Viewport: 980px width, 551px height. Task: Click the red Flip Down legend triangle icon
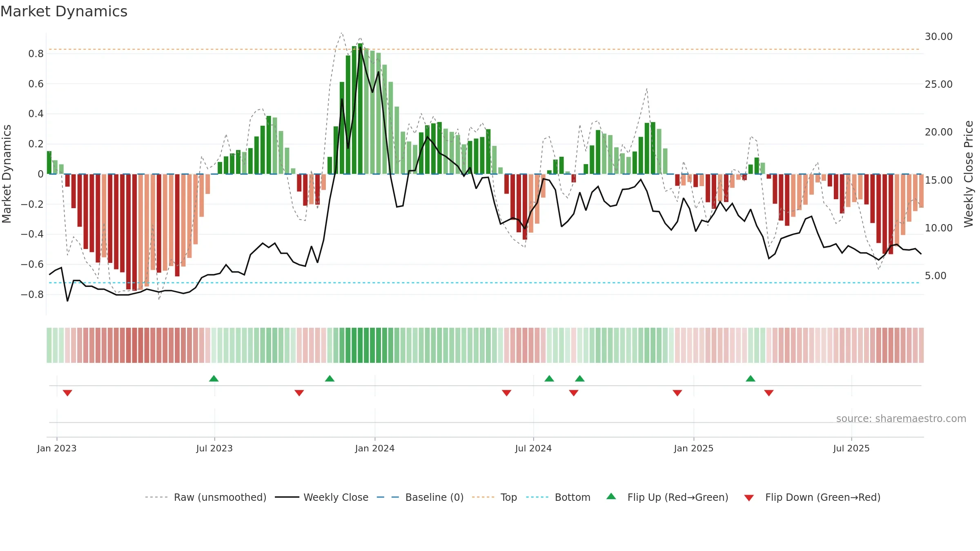pos(749,498)
